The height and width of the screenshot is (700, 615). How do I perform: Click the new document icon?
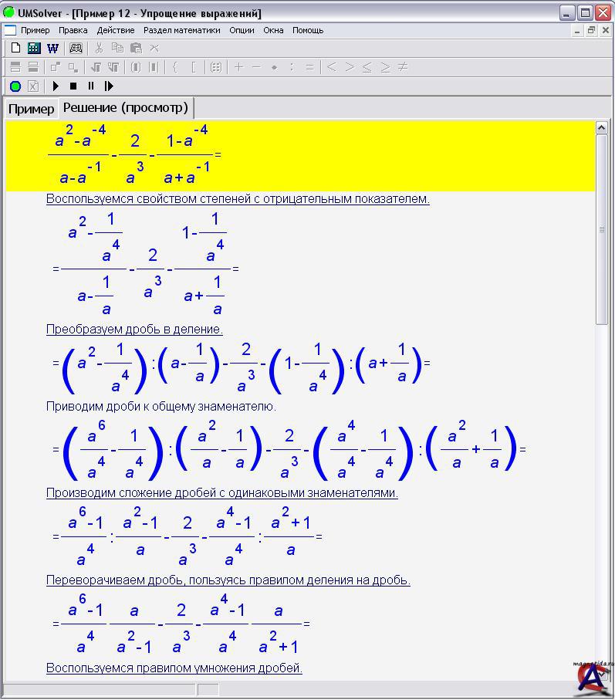(15, 48)
